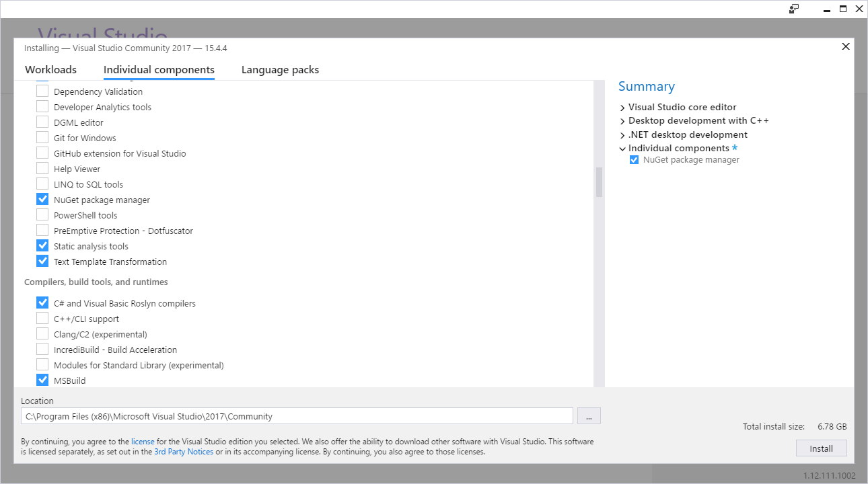Image resolution: width=868 pixels, height=484 pixels.
Task: Uncheck NuGet package manager in Summary panel
Action: [633, 159]
